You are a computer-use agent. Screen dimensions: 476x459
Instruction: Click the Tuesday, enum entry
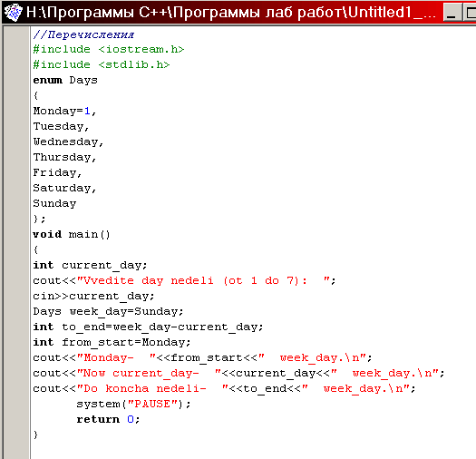(61, 126)
